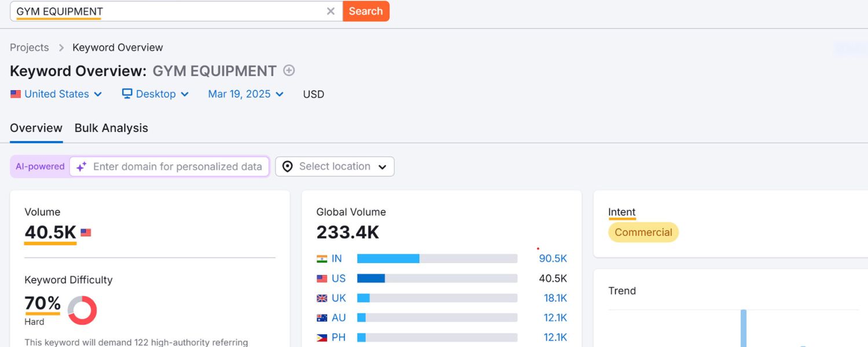Image resolution: width=868 pixels, height=347 pixels.
Task: Click the India flag icon in Global Volume
Action: pos(322,259)
